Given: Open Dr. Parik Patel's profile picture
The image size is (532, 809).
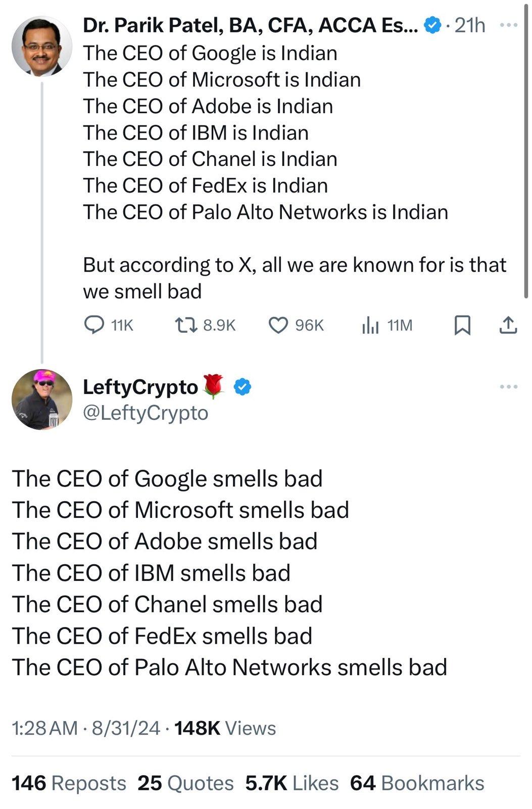Looking at the screenshot, I should point(41,47).
